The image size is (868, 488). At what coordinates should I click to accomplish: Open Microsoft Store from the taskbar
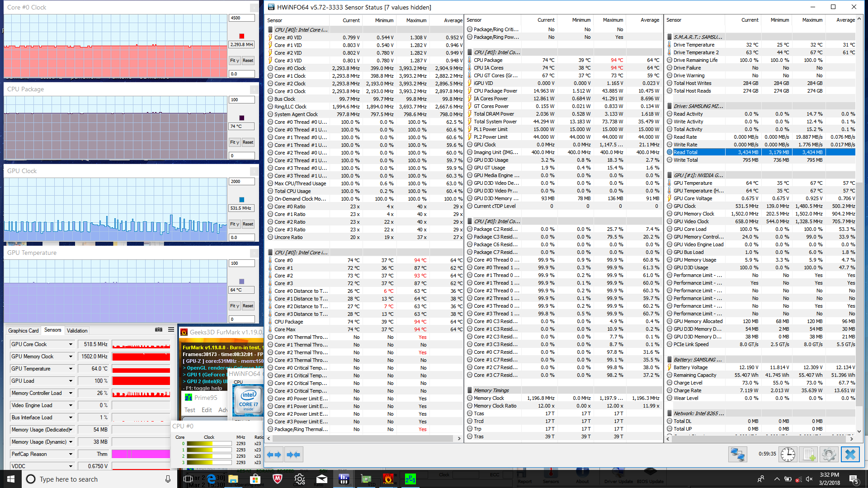tap(255, 479)
